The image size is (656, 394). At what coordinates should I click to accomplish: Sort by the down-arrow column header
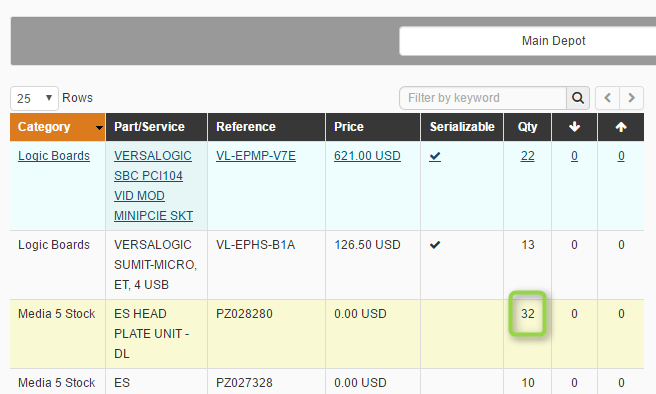tap(574, 127)
